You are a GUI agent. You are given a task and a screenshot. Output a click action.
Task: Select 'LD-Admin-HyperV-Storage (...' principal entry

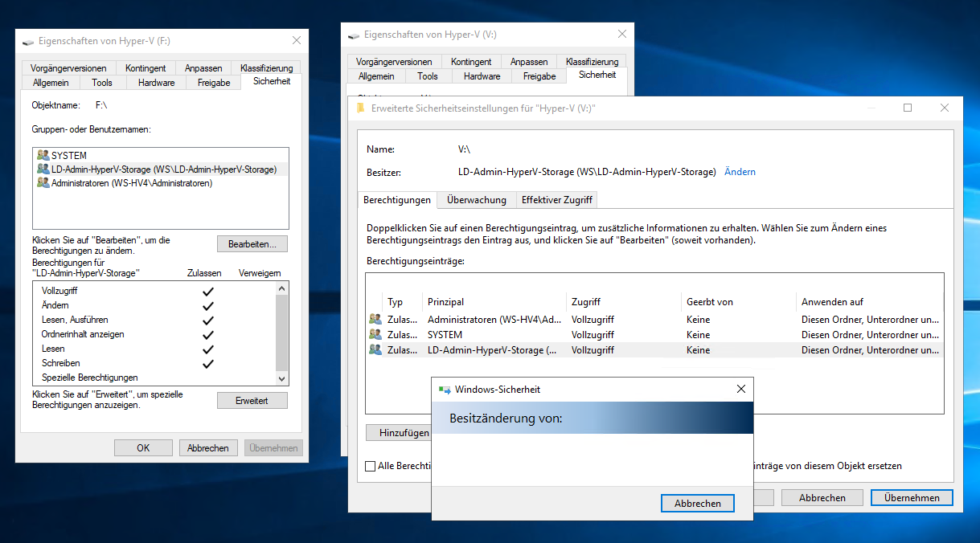492,350
